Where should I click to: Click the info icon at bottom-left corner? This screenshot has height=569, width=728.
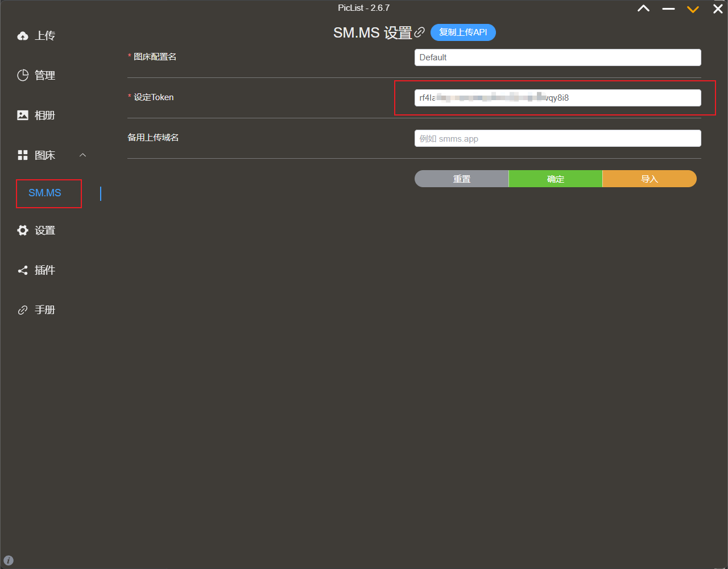point(9,560)
